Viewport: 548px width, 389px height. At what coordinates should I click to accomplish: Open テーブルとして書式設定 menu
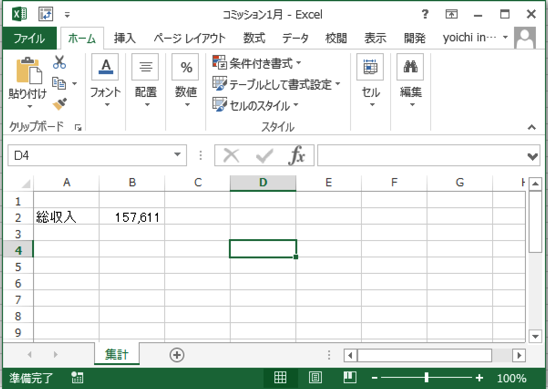coord(276,84)
